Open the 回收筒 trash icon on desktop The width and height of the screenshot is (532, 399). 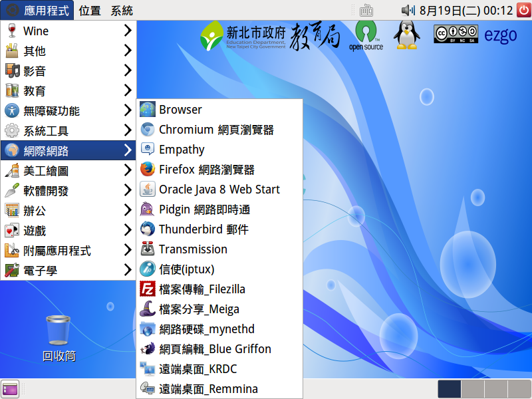(59, 330)
